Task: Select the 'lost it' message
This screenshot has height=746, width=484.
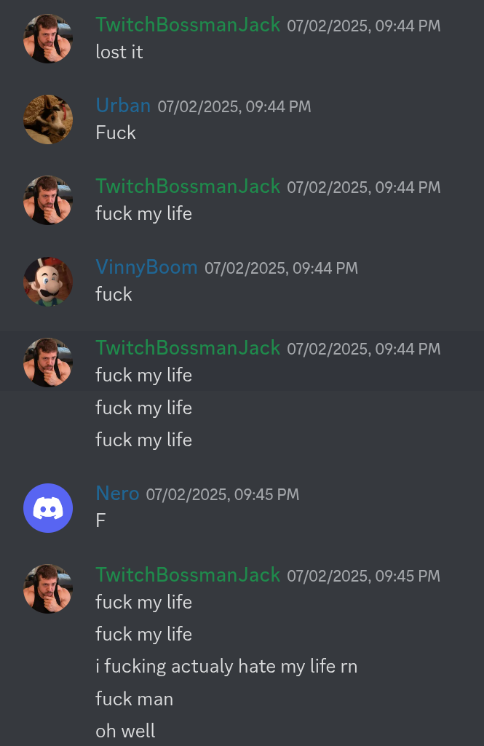Action: point(119,52)
